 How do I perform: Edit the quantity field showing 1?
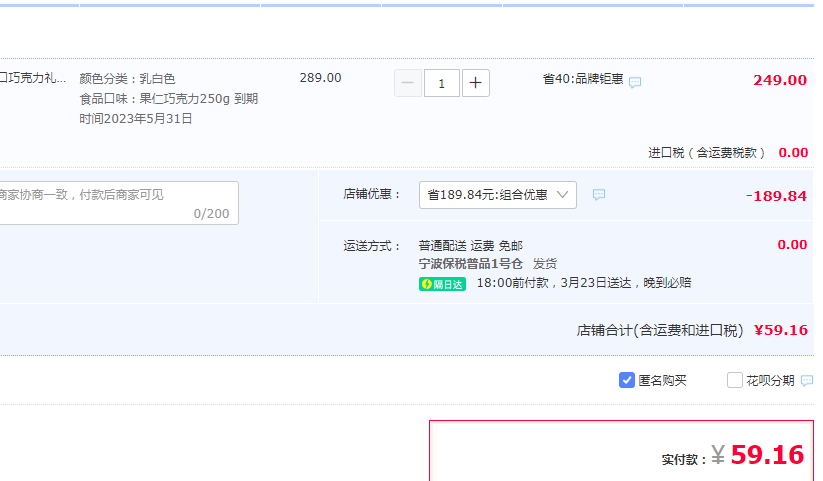(x=441, y=83)
